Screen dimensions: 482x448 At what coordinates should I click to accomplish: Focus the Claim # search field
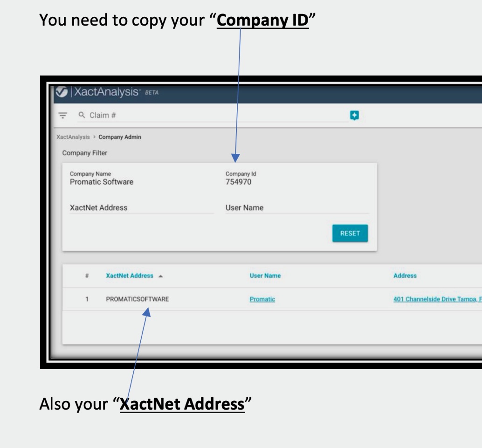210,116
